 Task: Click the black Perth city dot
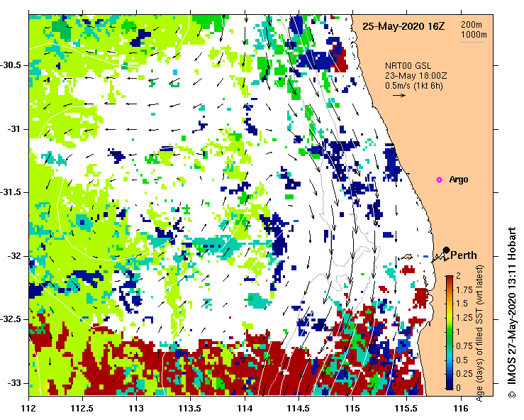point(446,250)
